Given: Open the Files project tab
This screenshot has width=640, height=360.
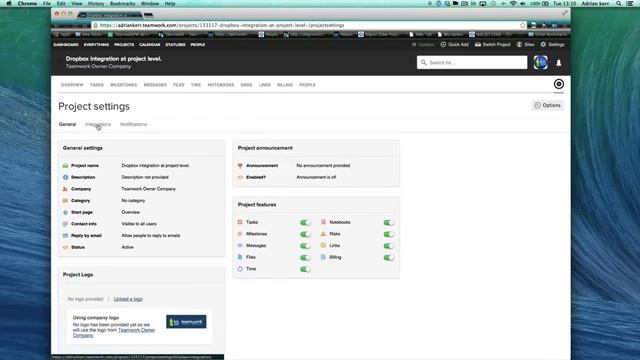Looking at the screenshot, I should [179, 85].
